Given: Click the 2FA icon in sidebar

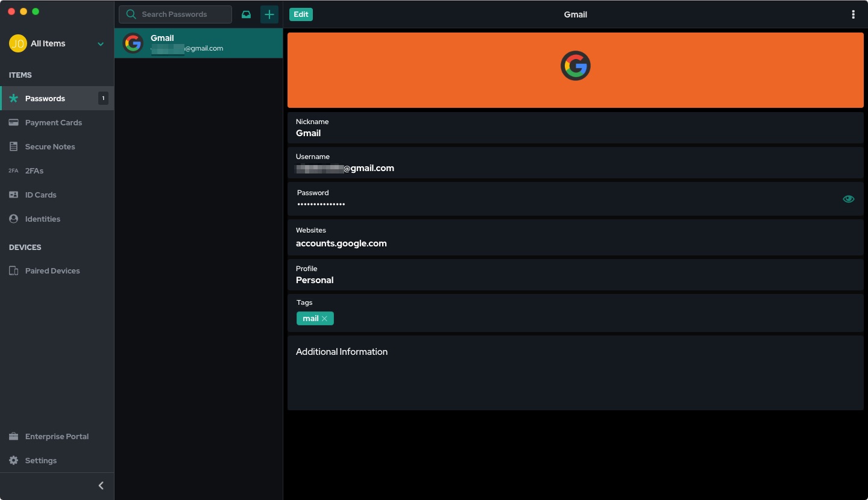Looking at the screenshot, I should 13,170.
